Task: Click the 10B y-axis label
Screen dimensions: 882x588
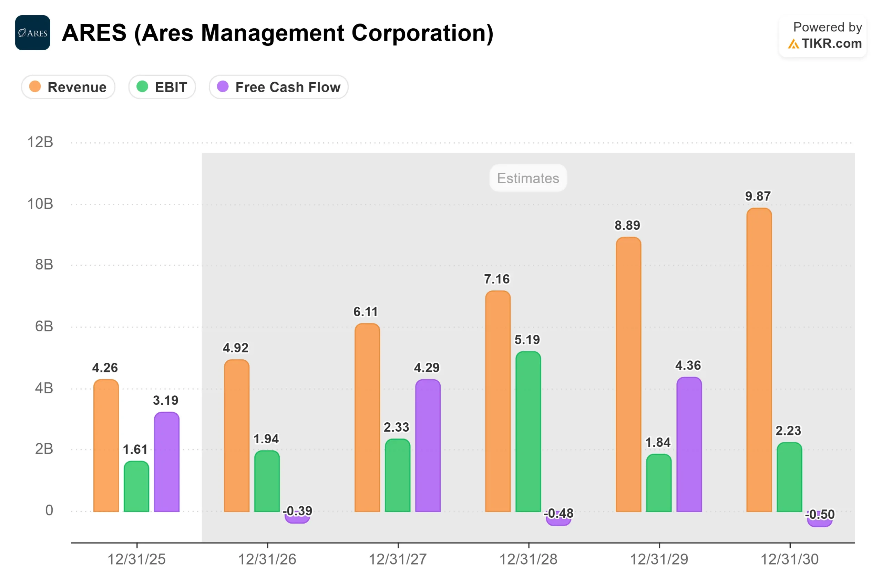Action: point(40,204)
